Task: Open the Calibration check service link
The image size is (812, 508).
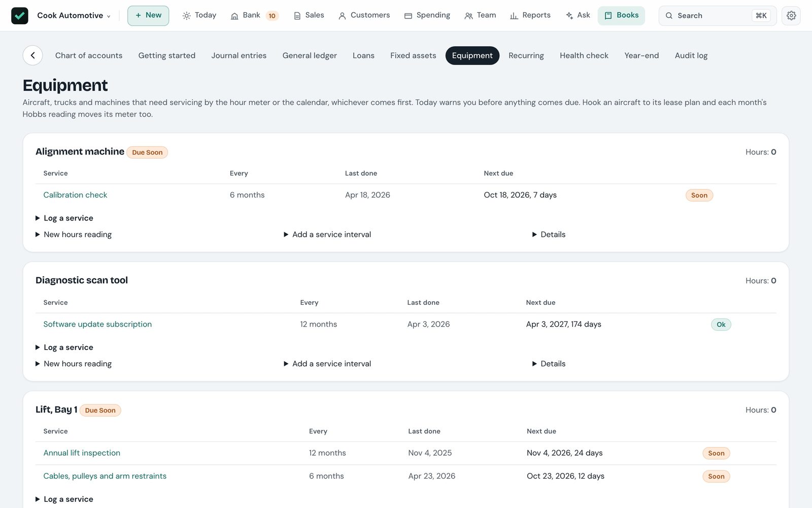Action: tap(75, 195)
